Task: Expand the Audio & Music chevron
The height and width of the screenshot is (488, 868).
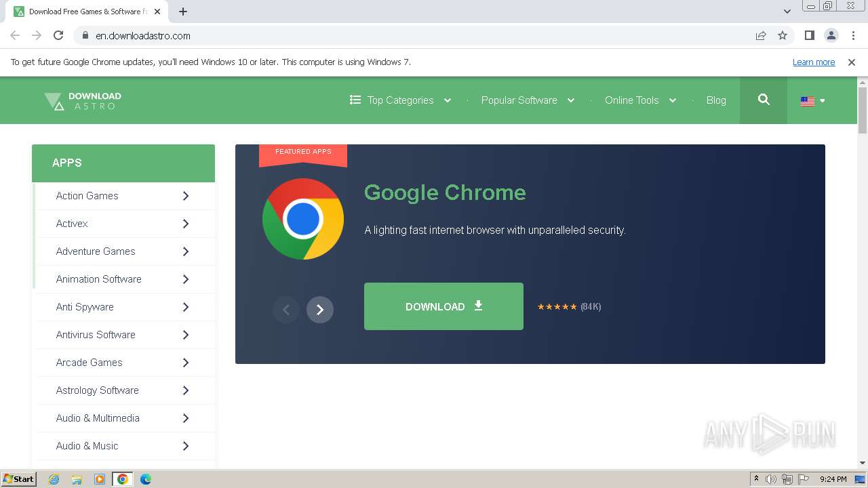Action: point(186,446)
